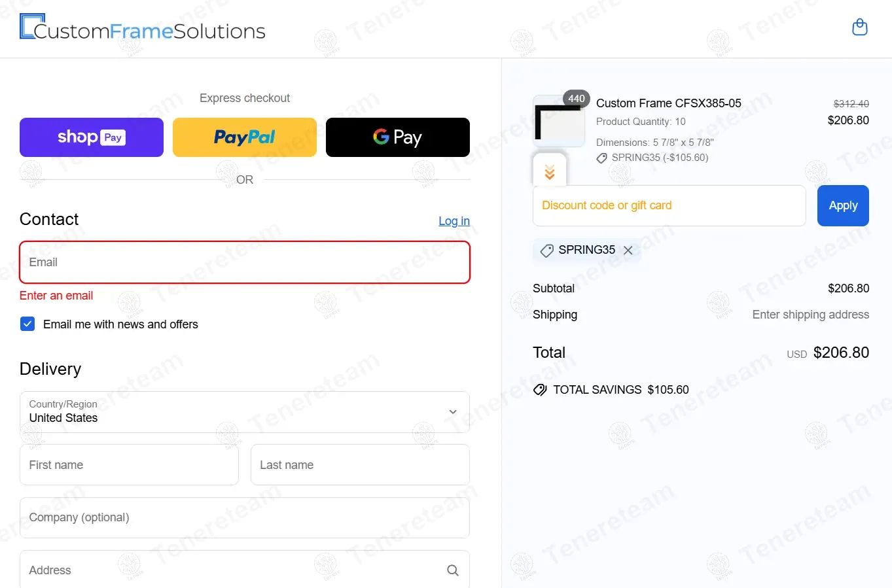This screenshot has width=892, height=588.
Task: Apply the discount code
Action: point(843,205)
